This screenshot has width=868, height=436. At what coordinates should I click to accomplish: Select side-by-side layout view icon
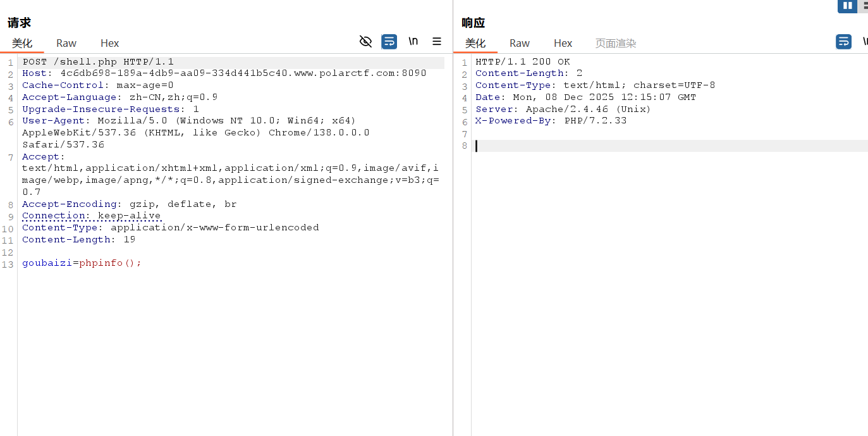(847, 6)
